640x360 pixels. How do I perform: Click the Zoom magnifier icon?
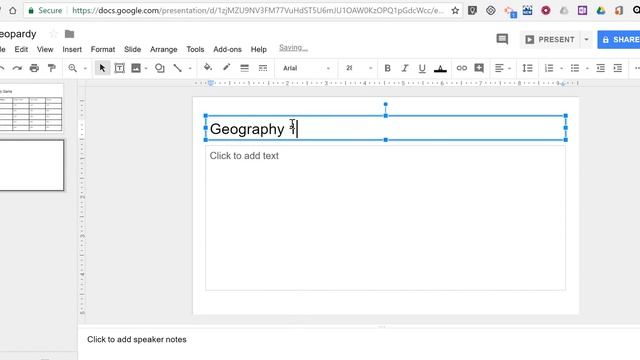pos(73,68)
